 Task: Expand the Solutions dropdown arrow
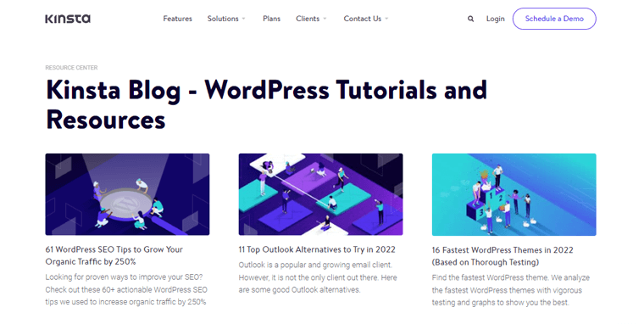tap(243, 19)
